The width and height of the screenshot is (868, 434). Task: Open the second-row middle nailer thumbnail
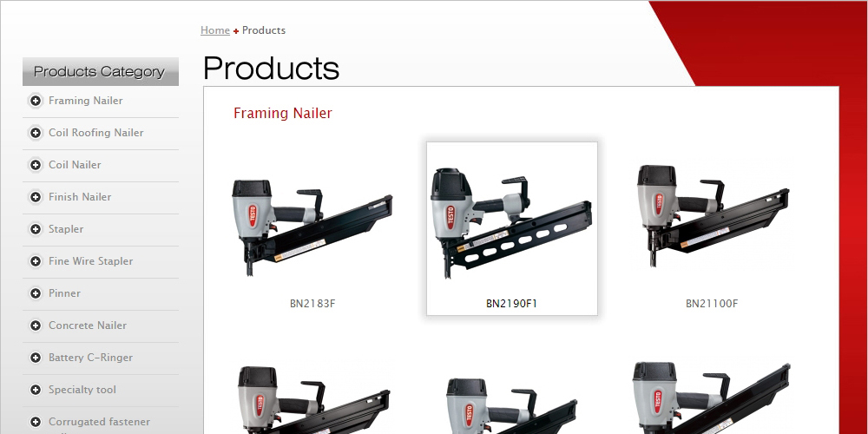[x=511, y=405]
